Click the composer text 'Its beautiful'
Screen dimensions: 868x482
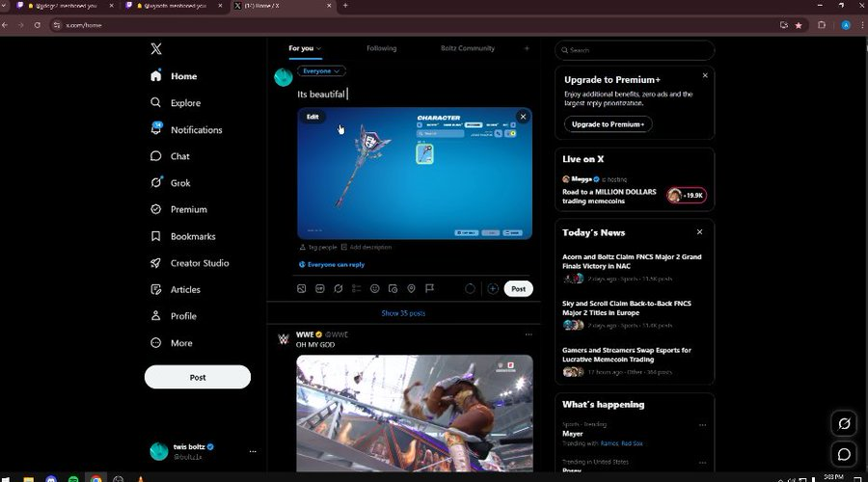coord(321,94)
